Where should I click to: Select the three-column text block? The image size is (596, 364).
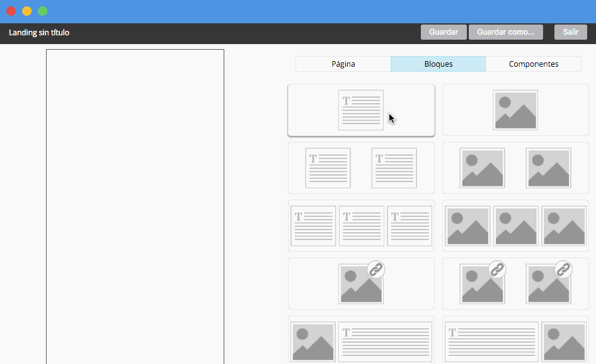[x=361, y=225]
